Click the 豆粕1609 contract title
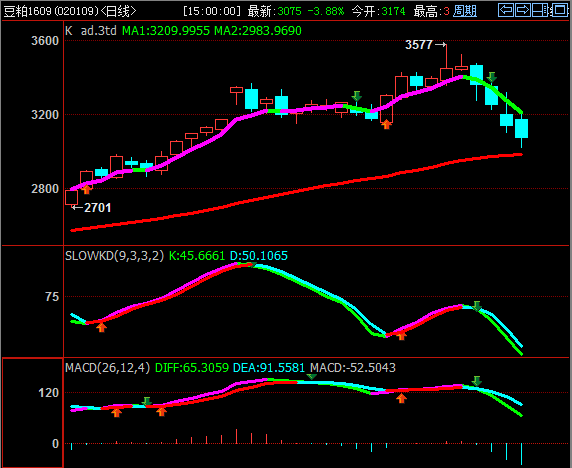The width and height of the screenshot is (572, 468). click(x=27, y=11)
